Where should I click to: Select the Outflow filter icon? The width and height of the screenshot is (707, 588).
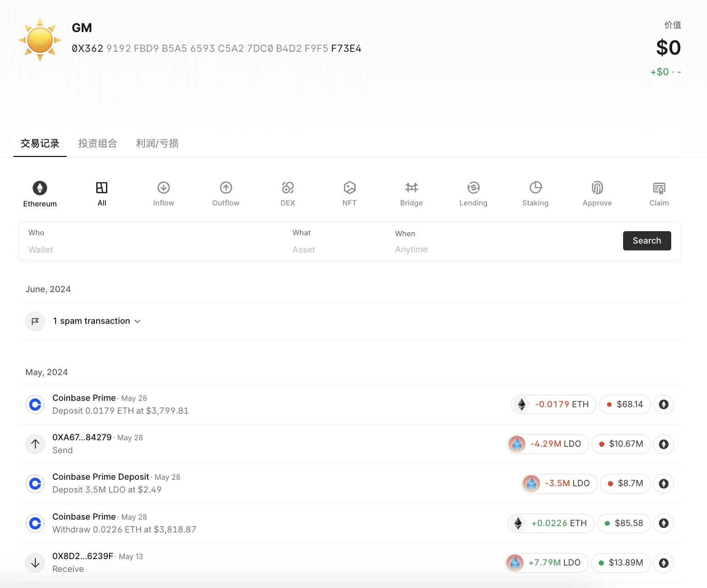click(226, 188)
